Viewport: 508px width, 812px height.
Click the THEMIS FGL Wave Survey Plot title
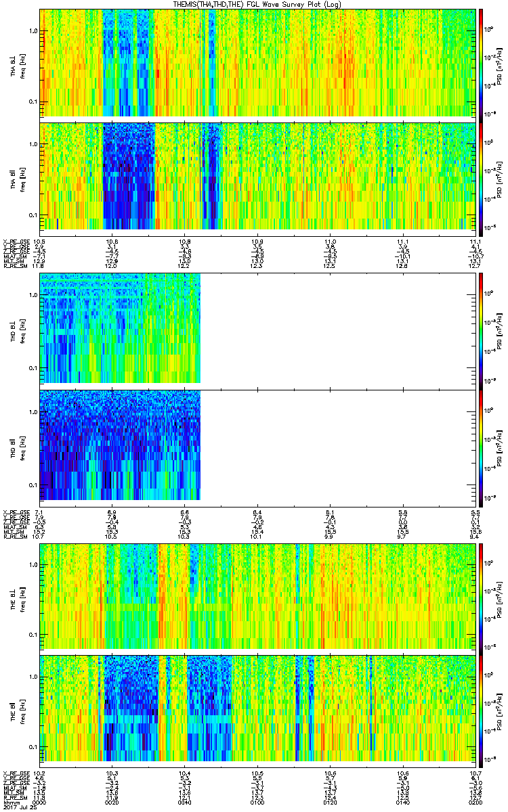(x=259, y=4)
